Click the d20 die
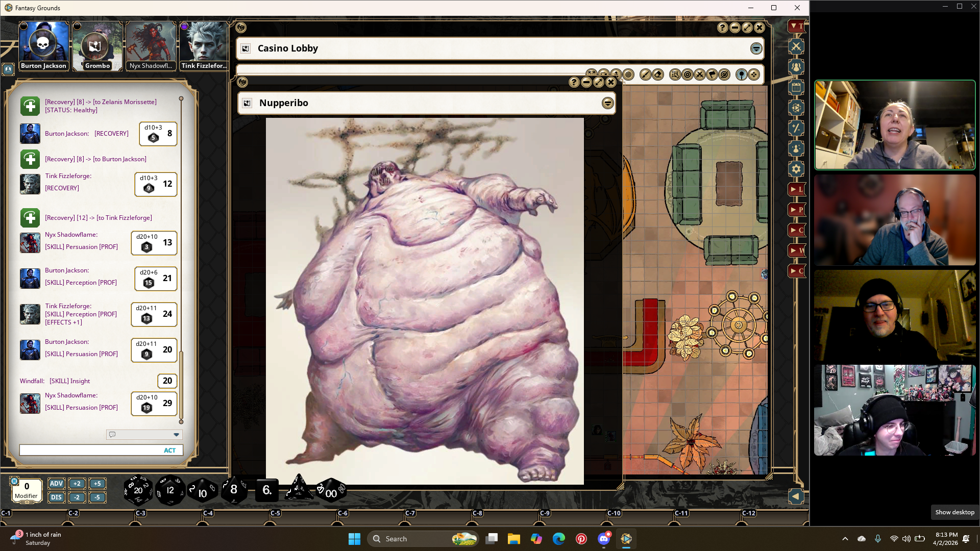Screen dimensions: 980x551 point(138,490)
